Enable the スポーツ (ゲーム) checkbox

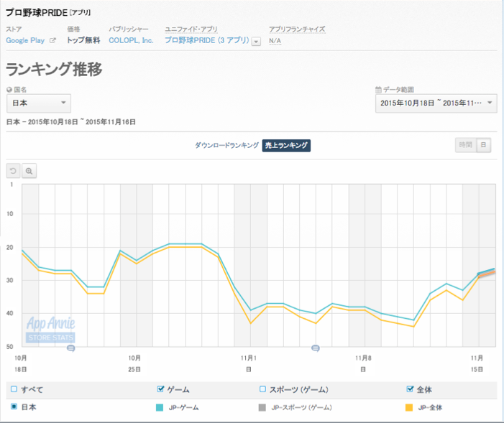tap(262, 389)
